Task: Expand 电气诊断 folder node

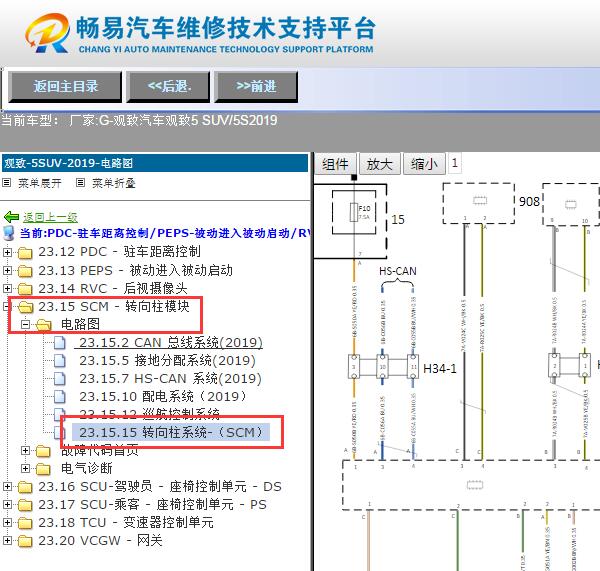Action: (25, 468)
